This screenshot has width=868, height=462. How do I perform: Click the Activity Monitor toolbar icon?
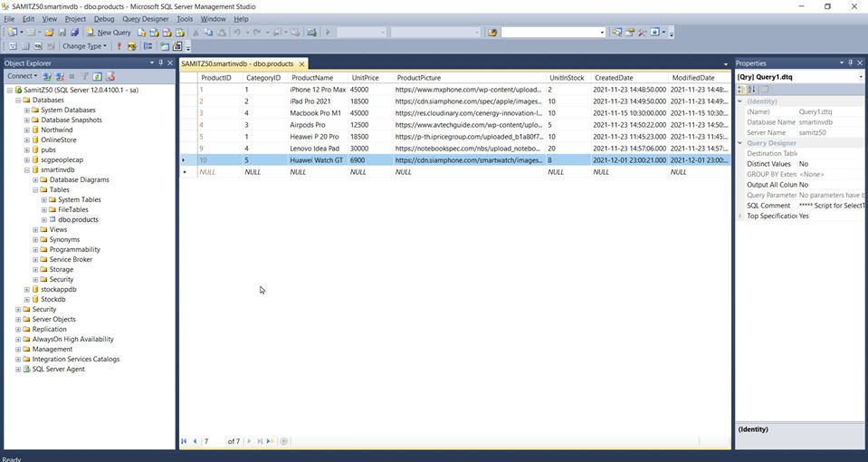coord(311,33)
